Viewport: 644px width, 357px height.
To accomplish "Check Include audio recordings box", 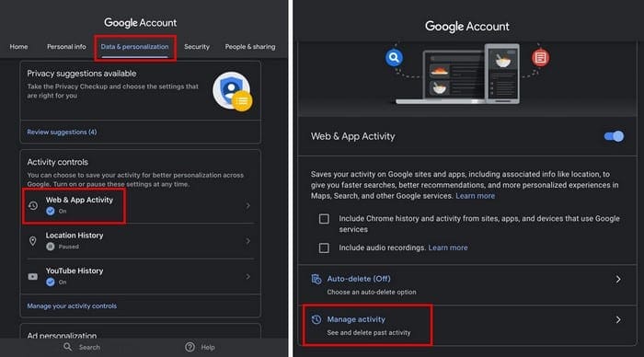I will (x=324, y=248).
